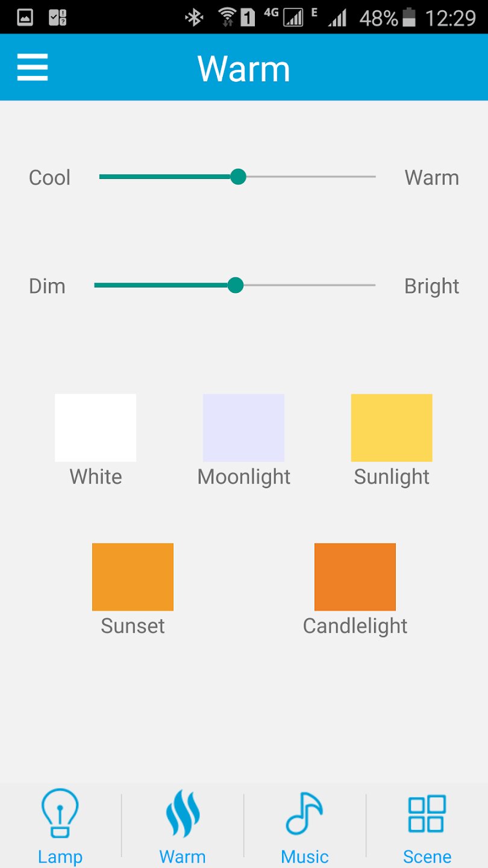Select the Moonlight color preset

pos(243,427)
